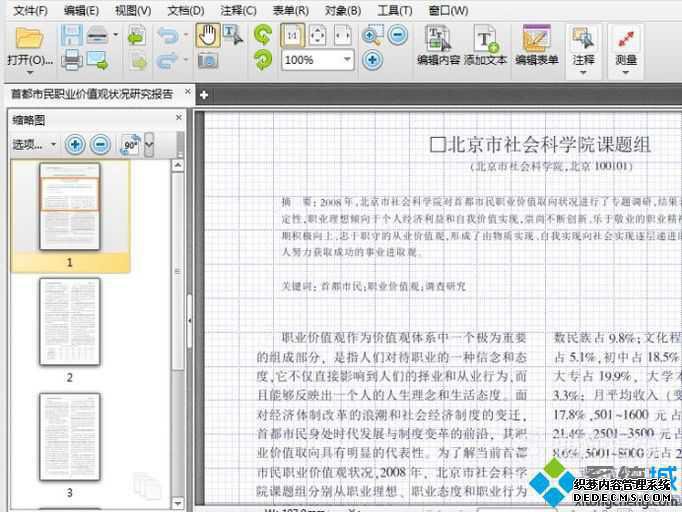Select the marquee zoom magnifier tool
682x512 pixels.
coord(372,35)
